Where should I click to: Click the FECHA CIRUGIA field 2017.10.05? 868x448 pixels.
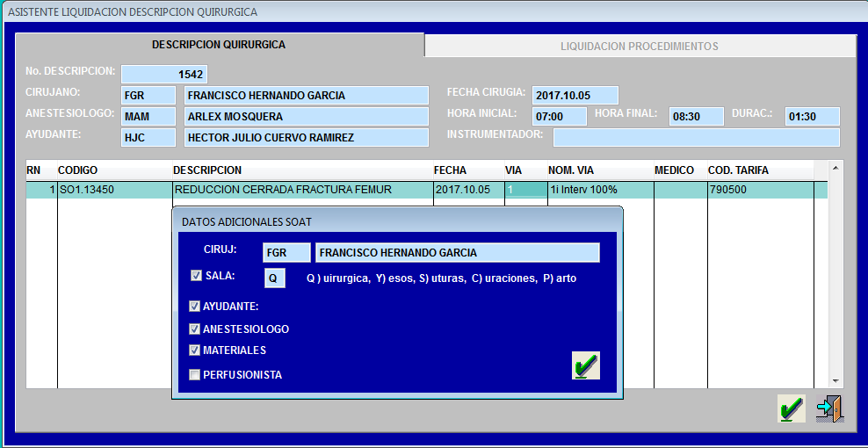tap(575, 95)
